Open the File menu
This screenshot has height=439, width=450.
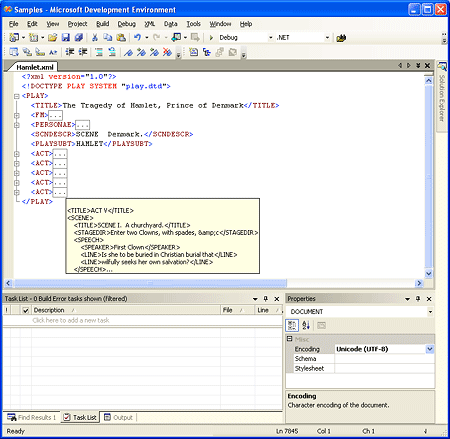pos(14,24)
